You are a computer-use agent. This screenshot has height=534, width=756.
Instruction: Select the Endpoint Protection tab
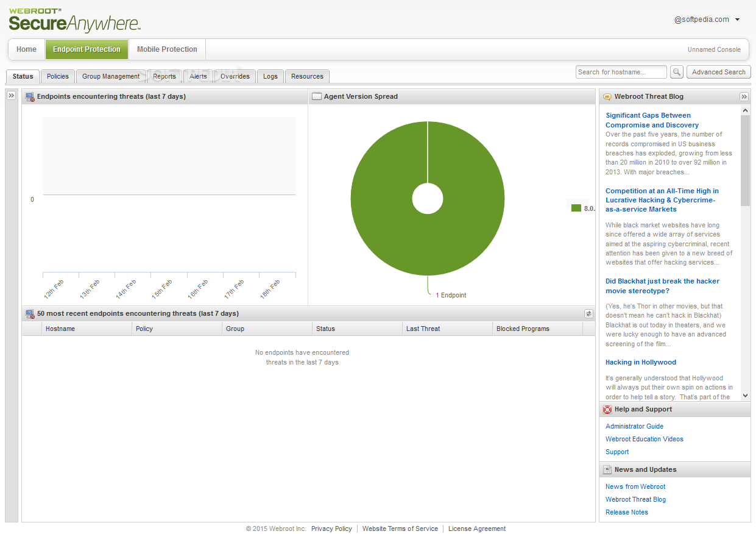[x=87, y=49]
